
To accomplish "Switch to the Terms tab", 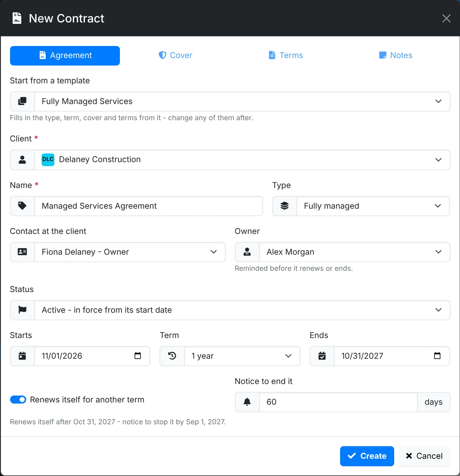I will 285,55.
